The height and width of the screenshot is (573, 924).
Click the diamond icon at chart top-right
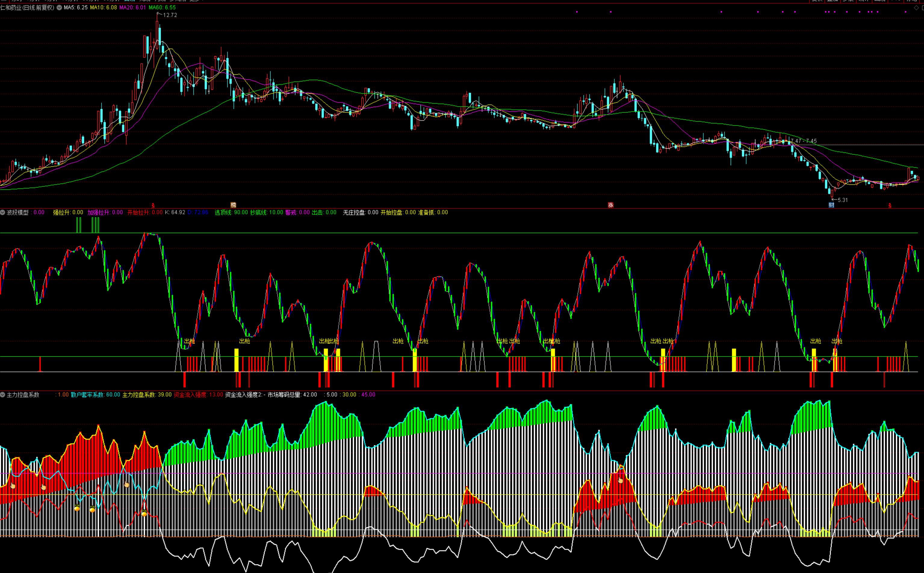(916, 8)
